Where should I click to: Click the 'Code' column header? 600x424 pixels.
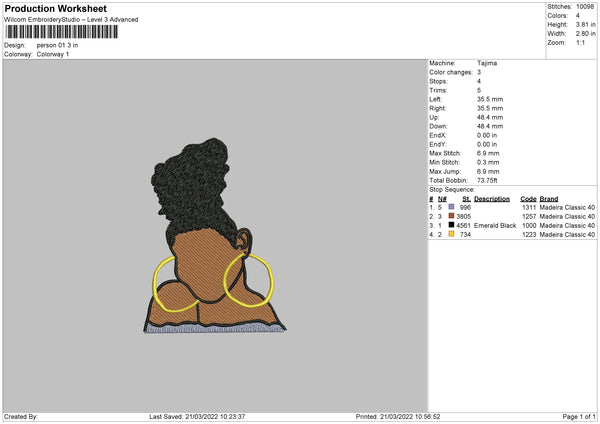click(528, 199)
